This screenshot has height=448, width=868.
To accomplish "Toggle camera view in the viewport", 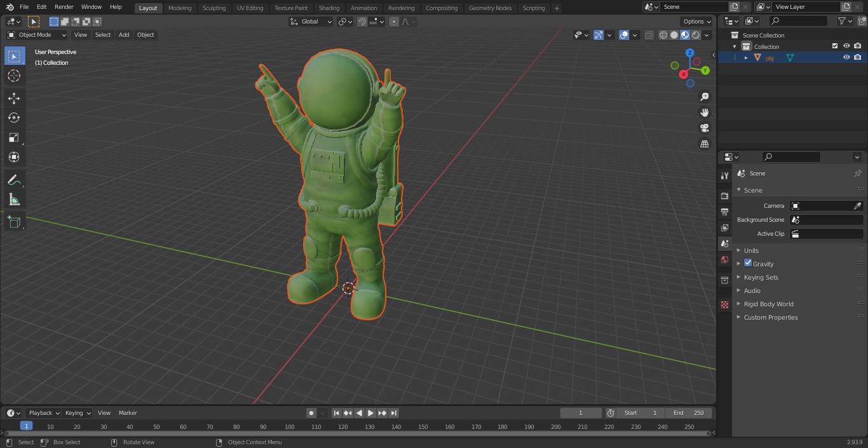I will [705, 128].
